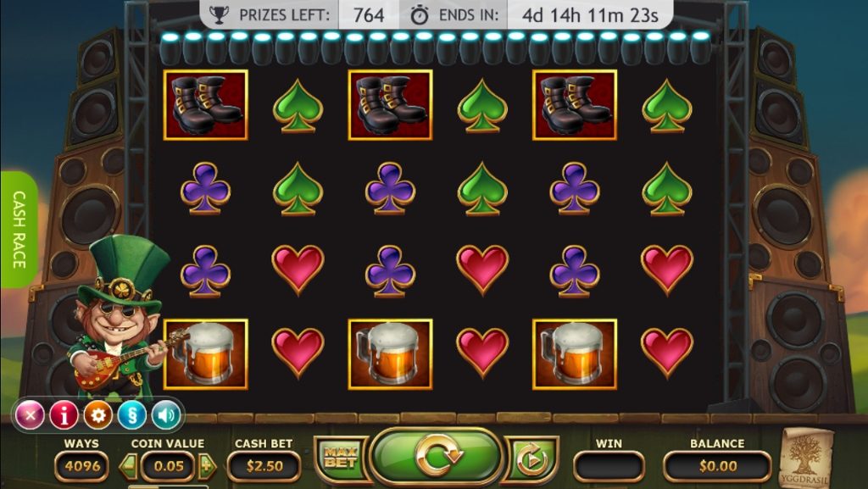868x489 pixels.
Task: Start autoplay with the autospin icon
Action: click(532, 459)
